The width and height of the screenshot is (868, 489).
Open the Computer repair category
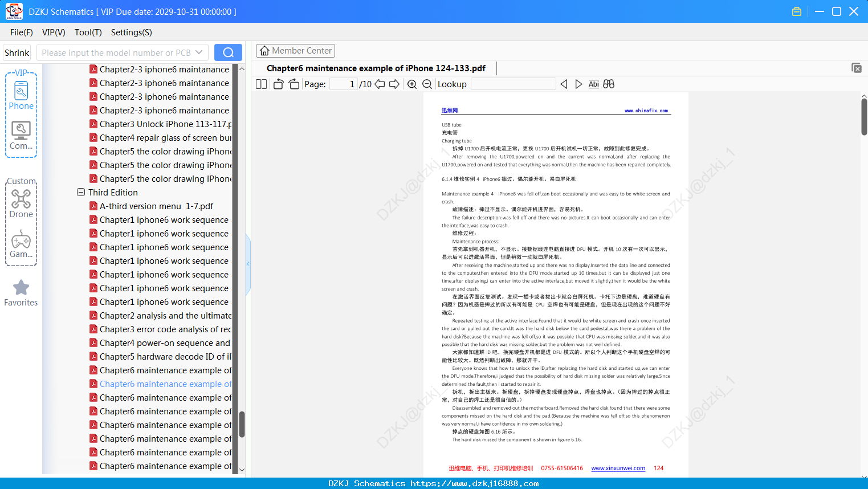[21, 136]
